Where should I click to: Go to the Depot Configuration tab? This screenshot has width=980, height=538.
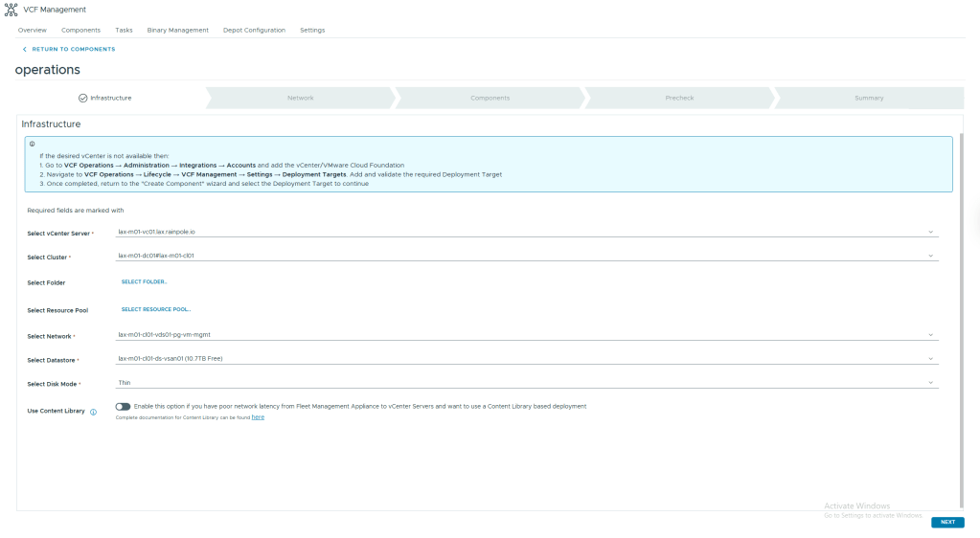(x=254, y=30)
